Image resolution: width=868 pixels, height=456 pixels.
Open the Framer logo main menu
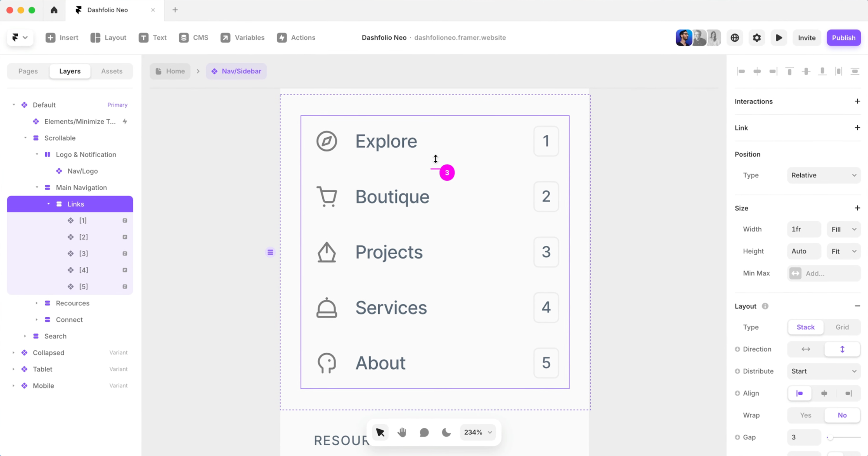(x=20, y=38)
